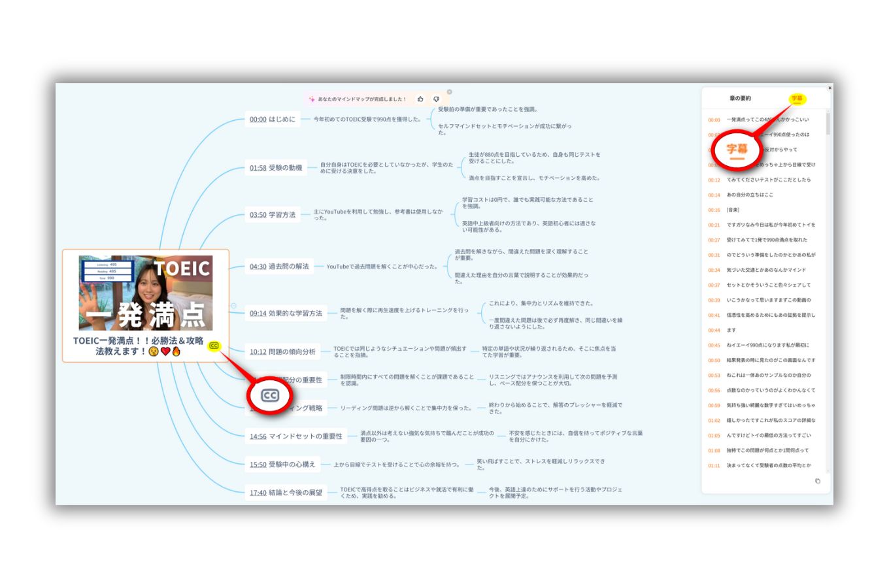Select node 終わりから始めることで、解答のプレッシャー
Image resolution: width=889 pixels, height=588 pixels.
tap(556, 408)
